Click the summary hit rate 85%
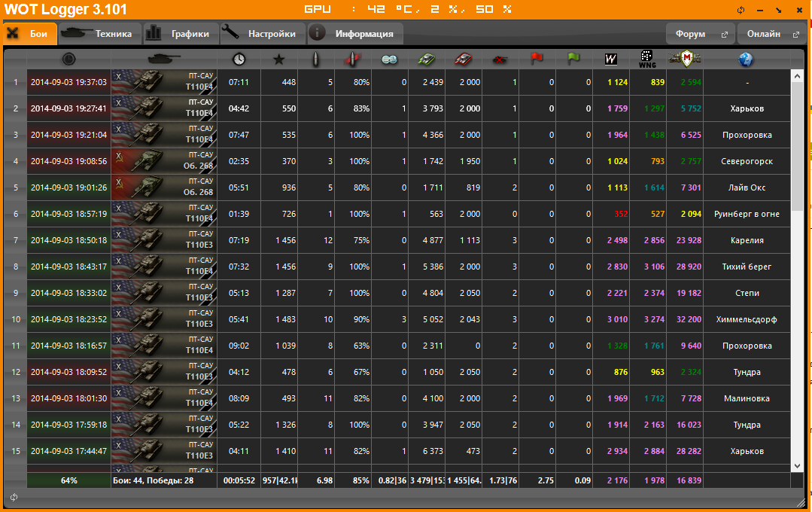The height and width of the screenshot is (512, 812). [x=361, y=480]
